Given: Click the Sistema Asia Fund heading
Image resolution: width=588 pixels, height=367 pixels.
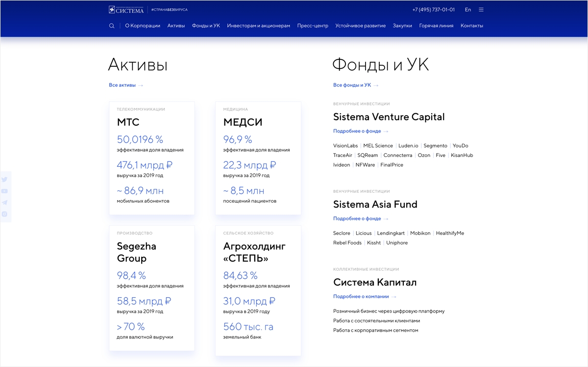Looking at the screenshot, I should [x=375, y=205].
